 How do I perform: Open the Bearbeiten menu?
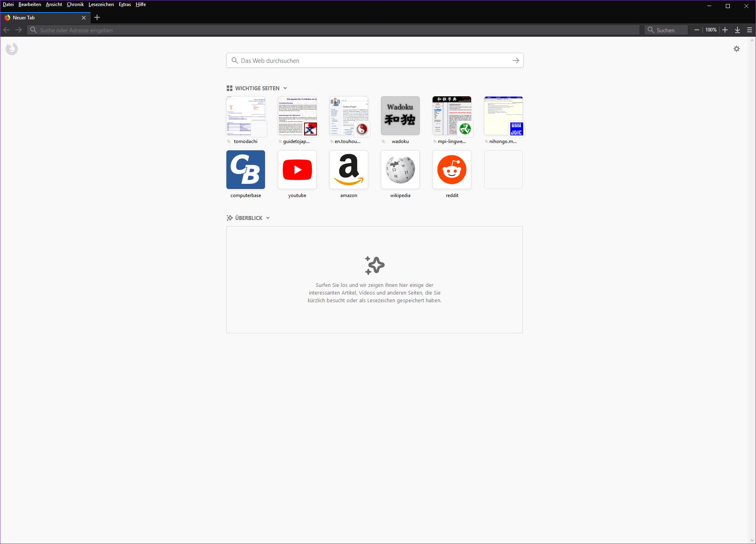coord(30,4)
